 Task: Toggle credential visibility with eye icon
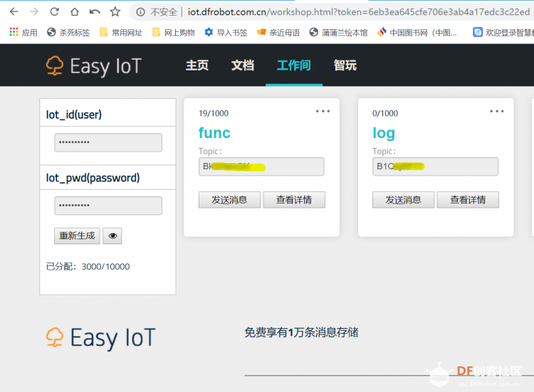pyautogui.click(x=112, y=235)
